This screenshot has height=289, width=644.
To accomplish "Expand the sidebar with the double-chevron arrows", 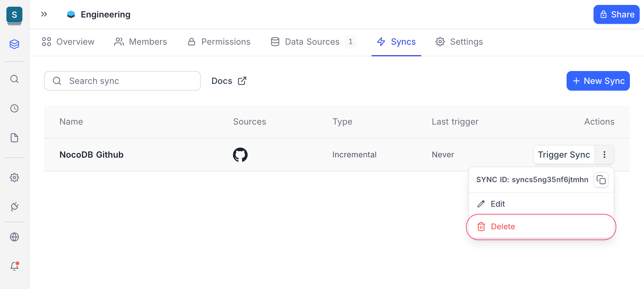I will [x=44, y=14].
